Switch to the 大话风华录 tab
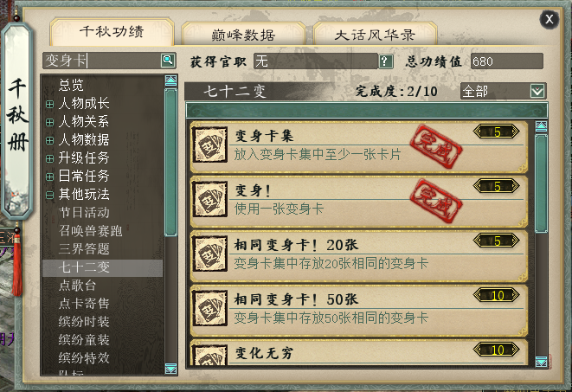The width and height of the screenshot is (572, 392). 375,35
